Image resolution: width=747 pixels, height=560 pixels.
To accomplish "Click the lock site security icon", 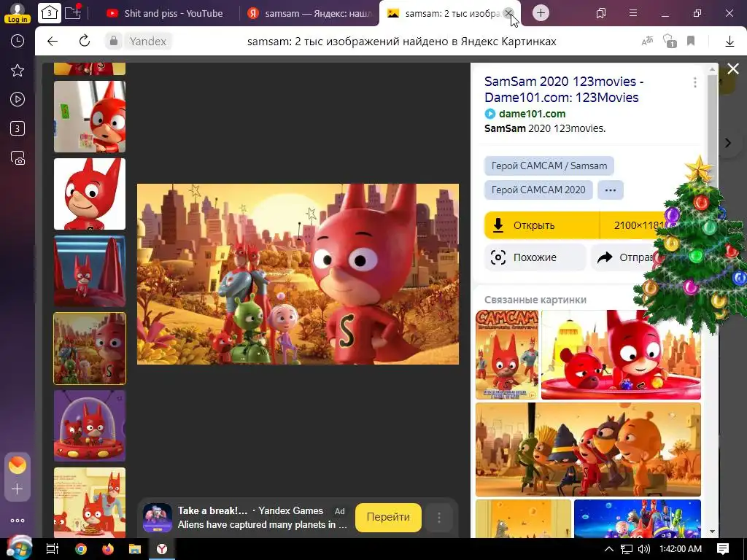I will click(113, 41).
